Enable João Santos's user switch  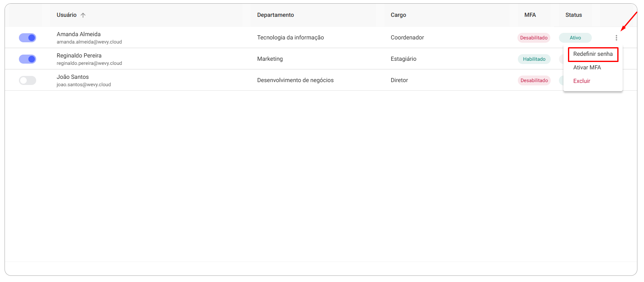[28, 80]
